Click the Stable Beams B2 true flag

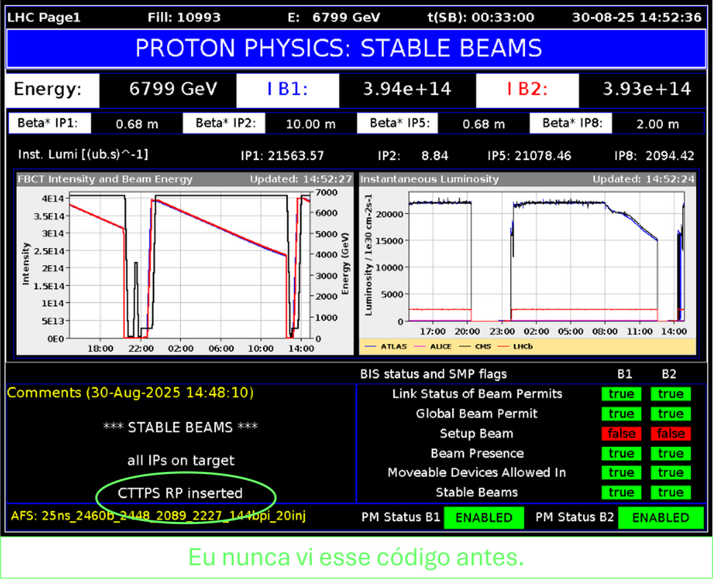click(670, 492)
